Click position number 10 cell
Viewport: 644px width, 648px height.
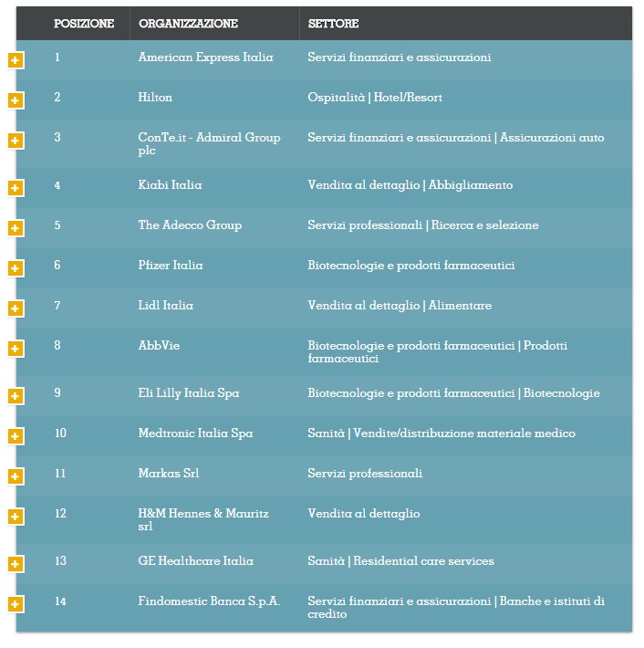(x=60, y=434)
